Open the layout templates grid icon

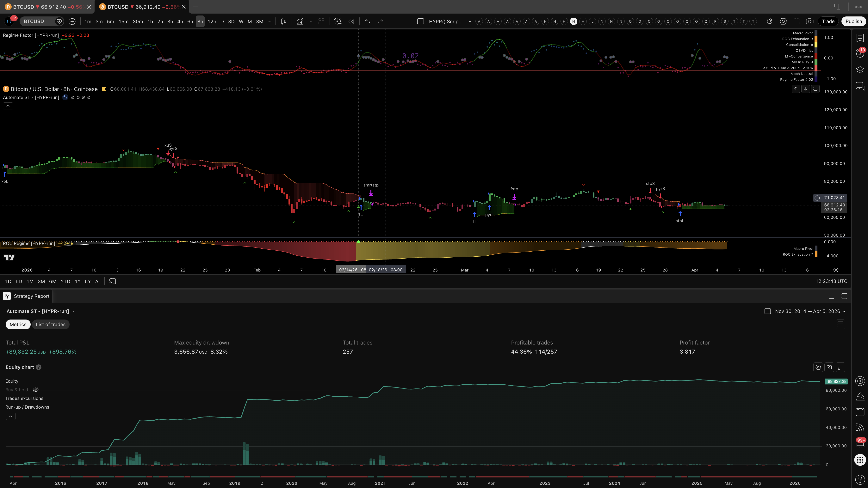coord(321,21)
